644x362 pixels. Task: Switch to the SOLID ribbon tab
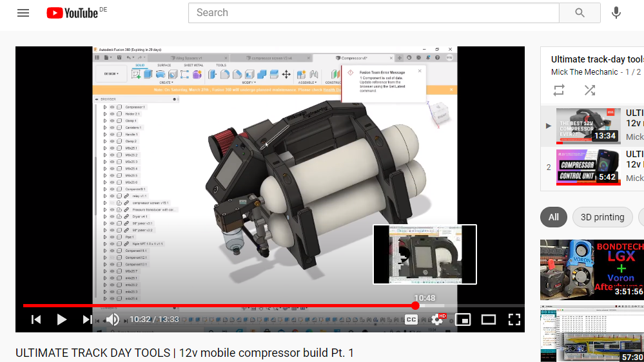(140, 65)
